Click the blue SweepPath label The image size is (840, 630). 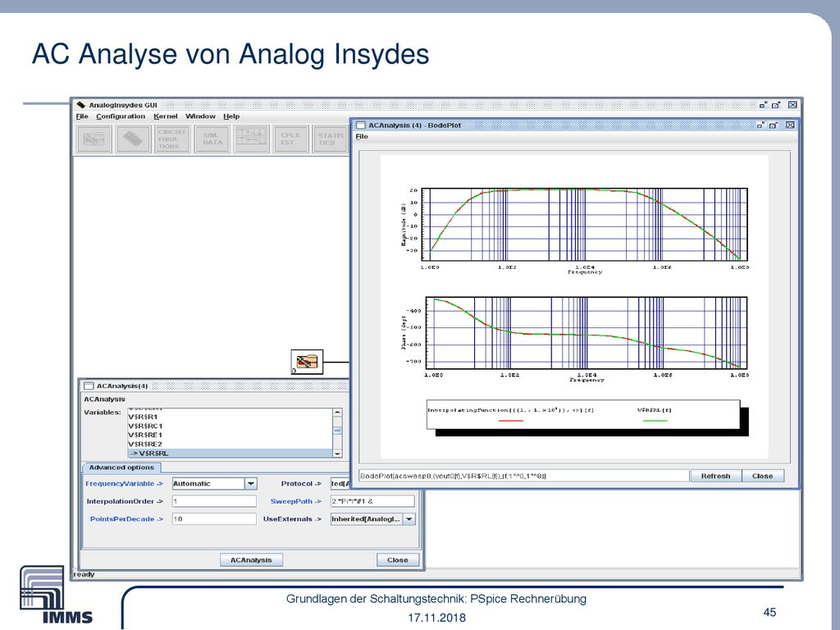pyautogui.click(x=295, y=501)
